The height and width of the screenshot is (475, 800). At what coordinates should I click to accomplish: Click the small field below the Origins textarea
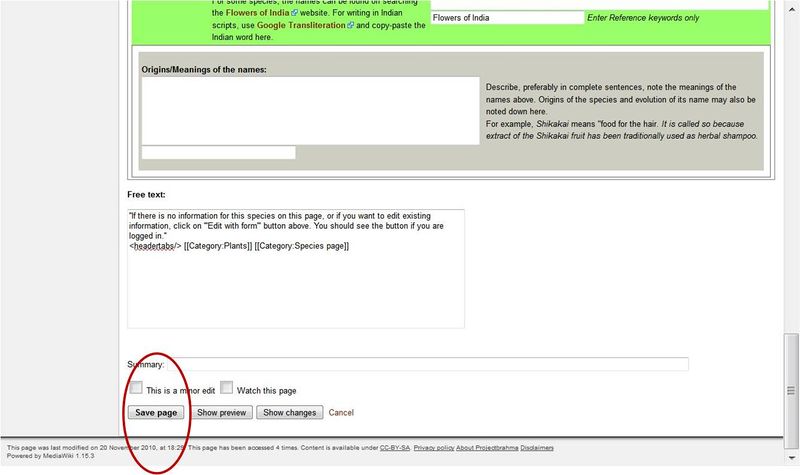pyautogui.click(x=218, y=152)
